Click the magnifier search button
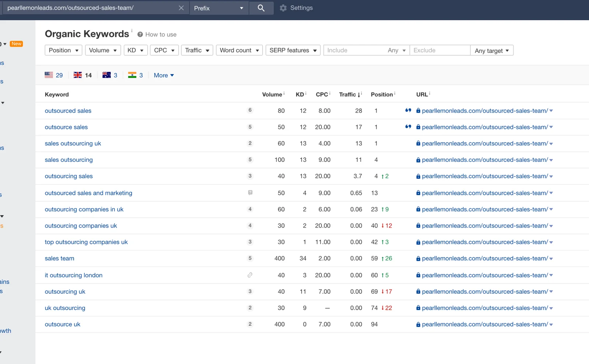Image resolution: width=589 pixels, height=364 pixels. pos(261,8)
